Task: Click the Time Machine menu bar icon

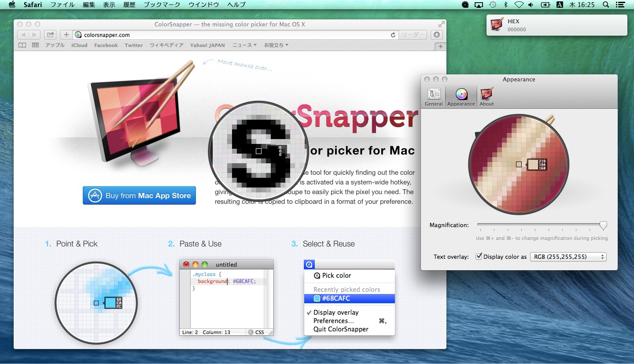Action: tap(493, 4)
